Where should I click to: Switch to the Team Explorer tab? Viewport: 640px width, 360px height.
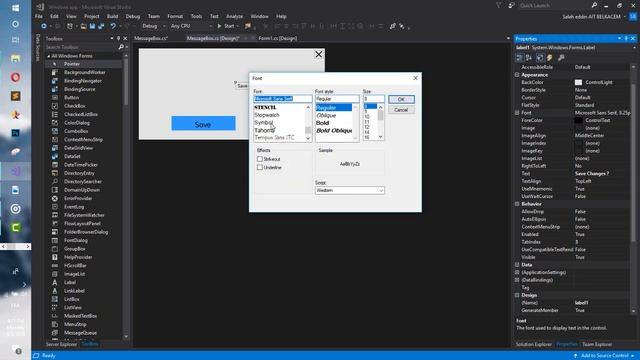click(x=597, y=344)
